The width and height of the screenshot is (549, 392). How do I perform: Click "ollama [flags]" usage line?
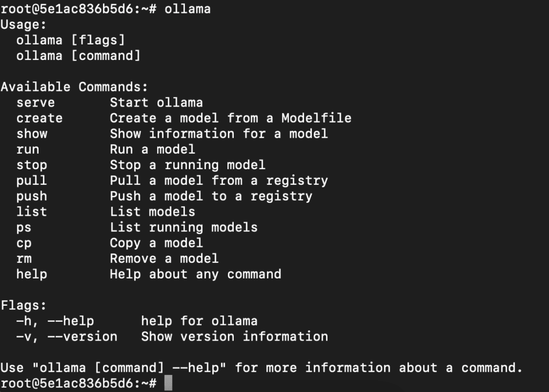tap(71, 40)
